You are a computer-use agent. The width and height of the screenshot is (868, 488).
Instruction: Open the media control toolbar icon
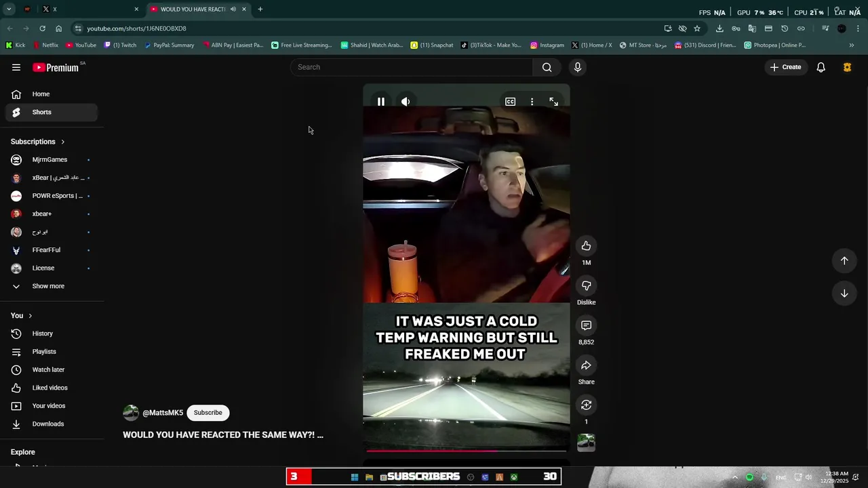[825, 28]
